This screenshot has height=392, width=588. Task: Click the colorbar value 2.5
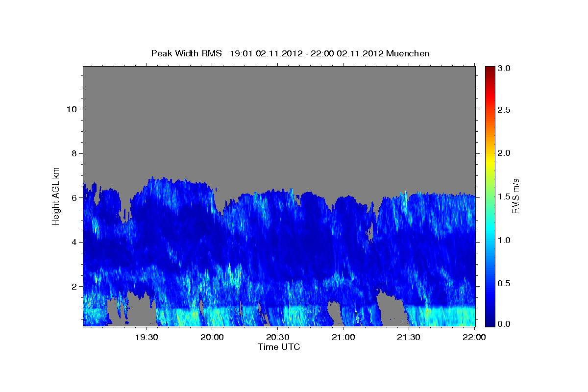tap(504, 110)
